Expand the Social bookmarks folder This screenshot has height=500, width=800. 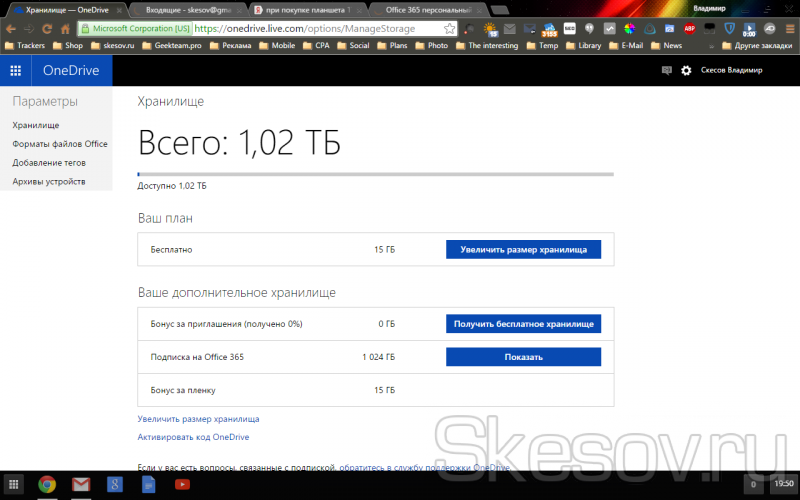pos(353,45)
